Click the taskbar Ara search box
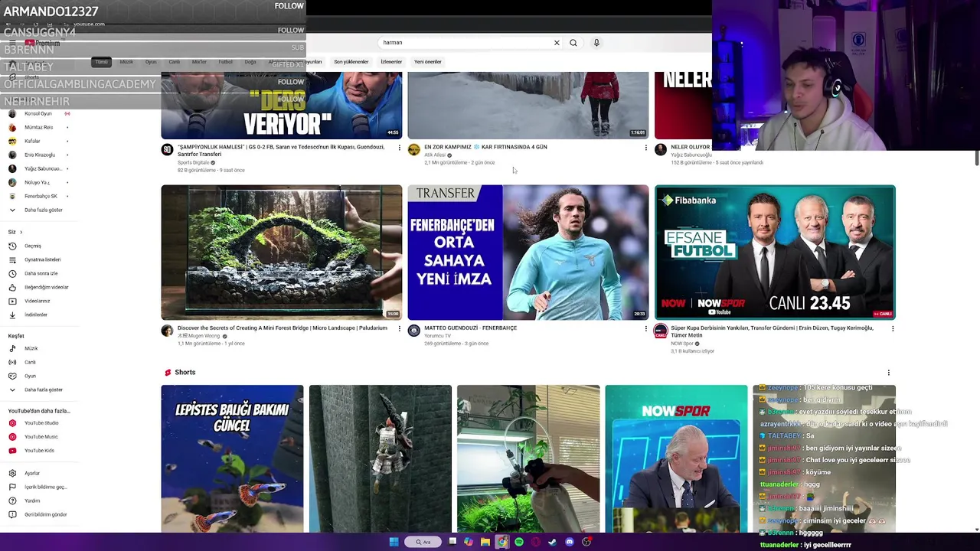 (x=423, y=542)
